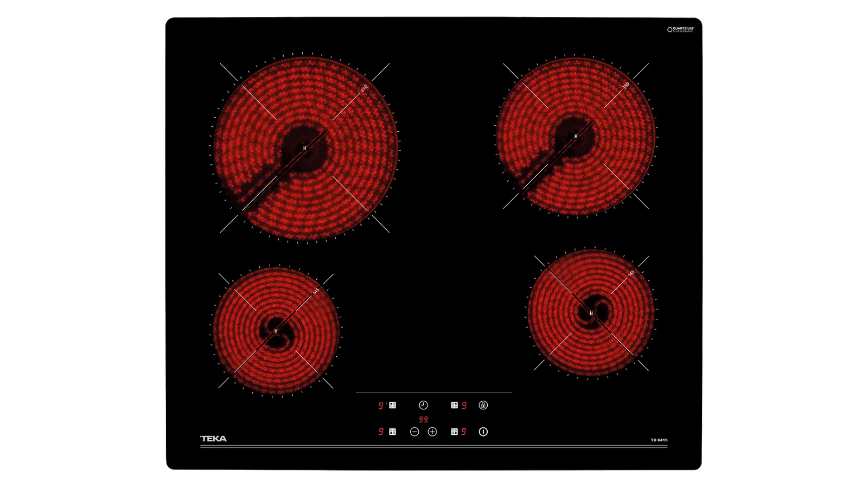Click the timer display showing 99

(x=423, y=419)
